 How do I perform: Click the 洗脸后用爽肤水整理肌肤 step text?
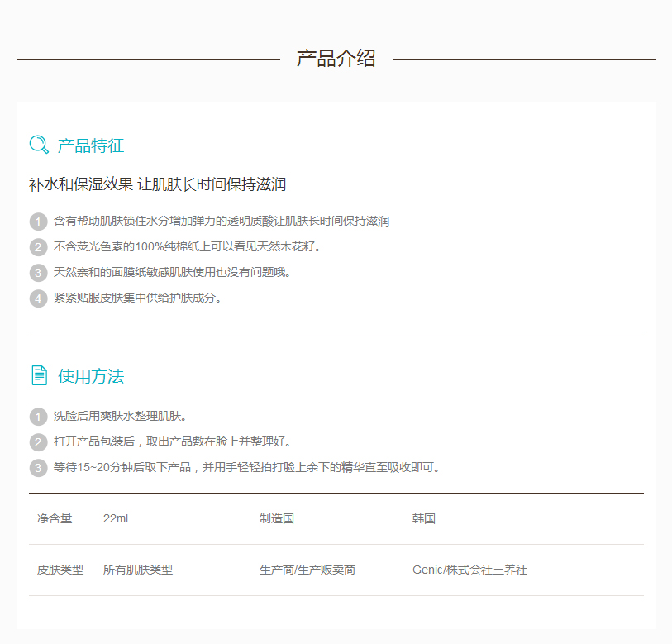pos(120,416)
